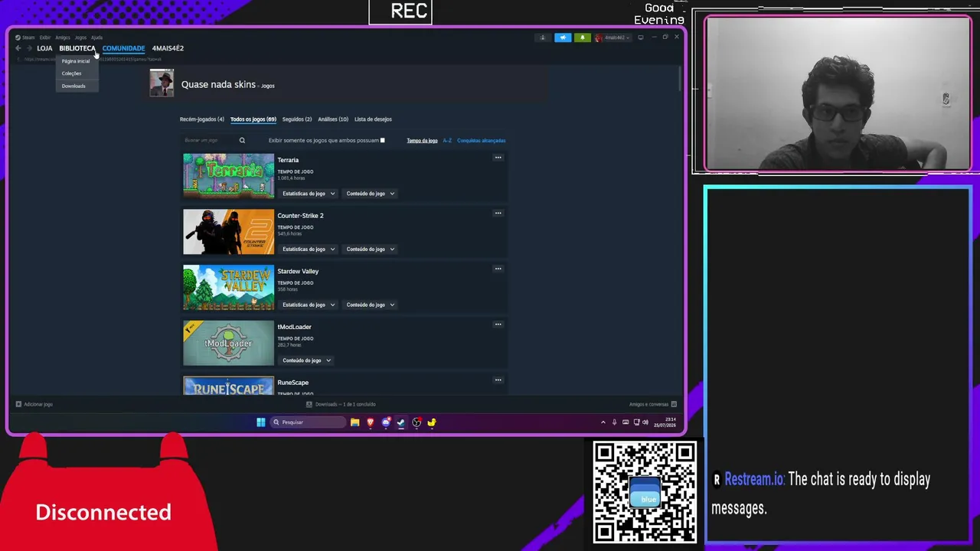Viewport: 980px width, 551px height.
Task: Show hidden system tray icons
Action: coord(603,422)
